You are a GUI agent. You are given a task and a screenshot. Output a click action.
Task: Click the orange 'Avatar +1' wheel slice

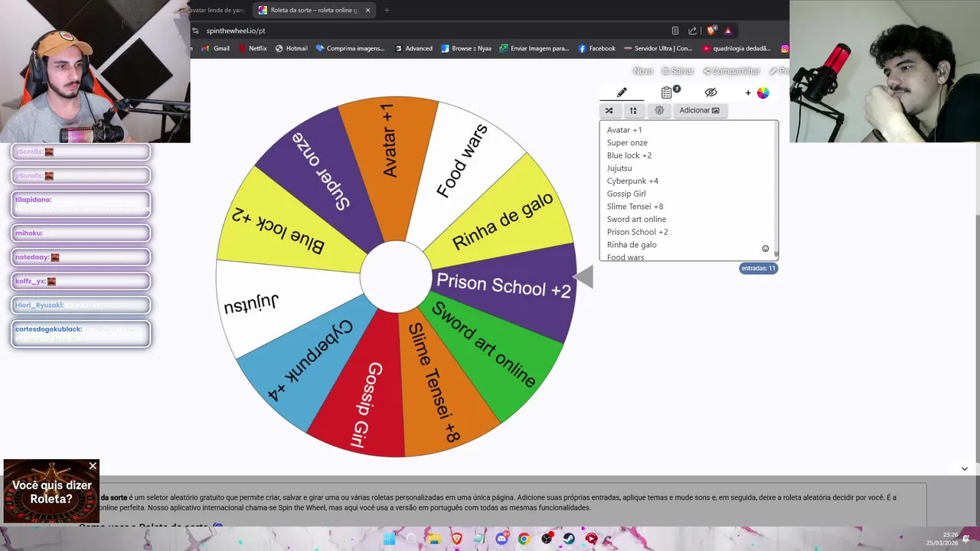click(389, 153)
